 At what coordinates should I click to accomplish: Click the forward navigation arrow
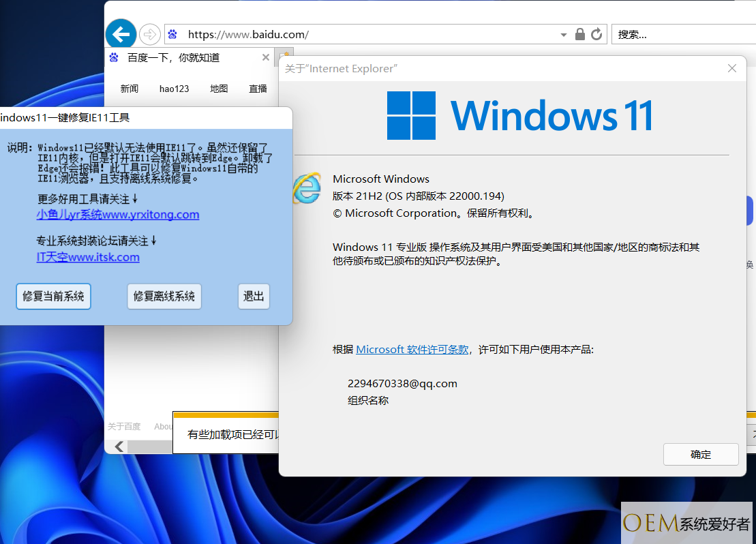point(149,34)
